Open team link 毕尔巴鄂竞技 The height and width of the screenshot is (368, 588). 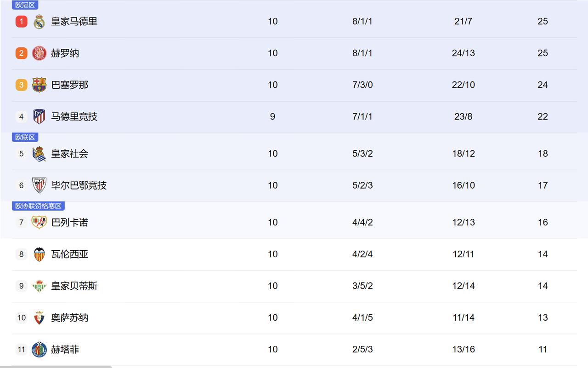(79, 185)
